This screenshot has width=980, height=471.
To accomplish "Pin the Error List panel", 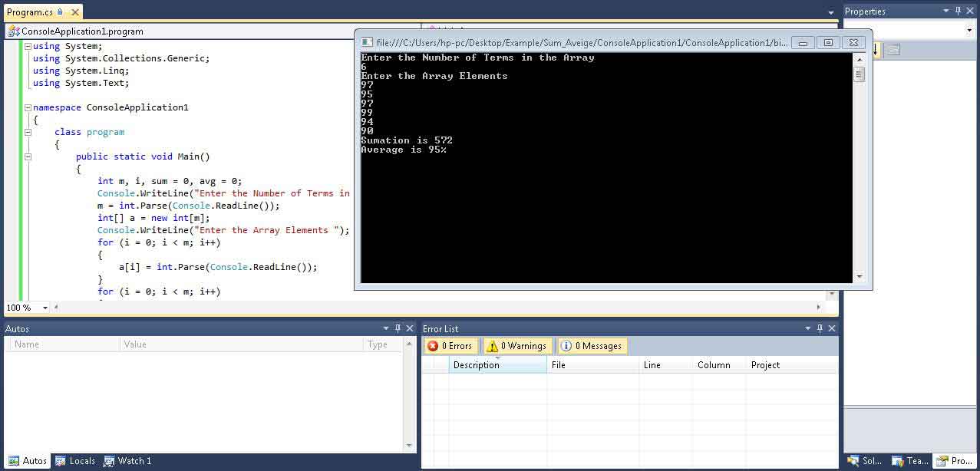I will coord(820,328).
